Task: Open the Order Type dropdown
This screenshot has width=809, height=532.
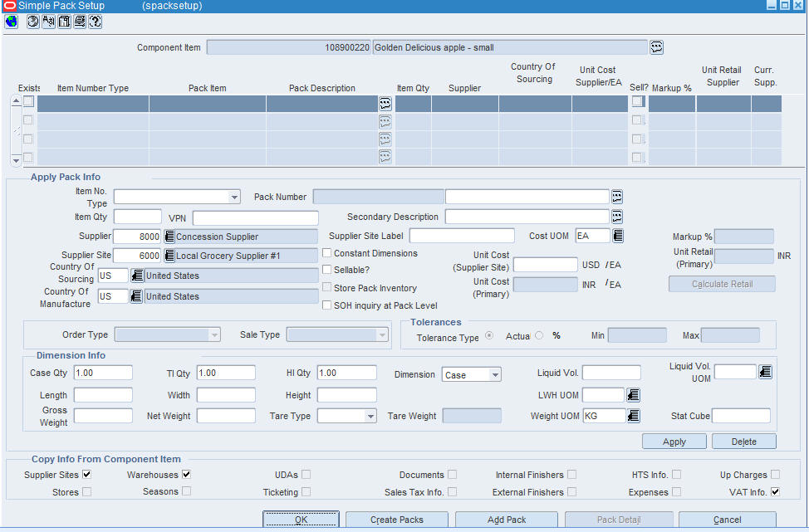Action: [x=214, y=335]
